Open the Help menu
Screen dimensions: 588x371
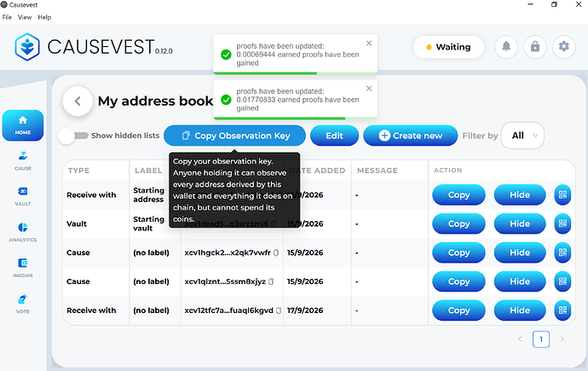point(44,17)
